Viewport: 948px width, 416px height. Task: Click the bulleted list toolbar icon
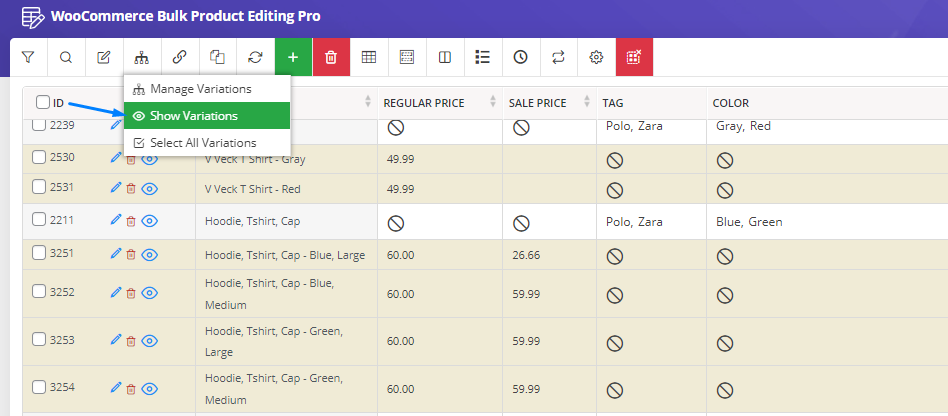pos(482,57)
